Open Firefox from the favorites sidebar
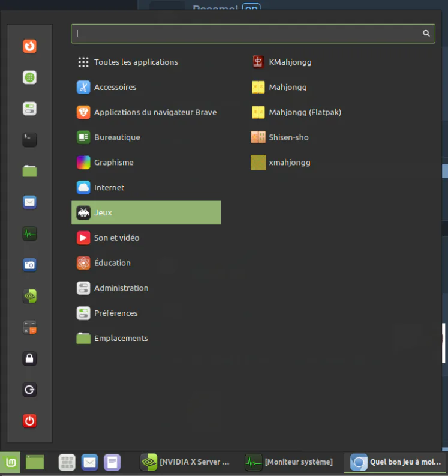This screenshot has height=476, width=448. click(x=29, y=46)
